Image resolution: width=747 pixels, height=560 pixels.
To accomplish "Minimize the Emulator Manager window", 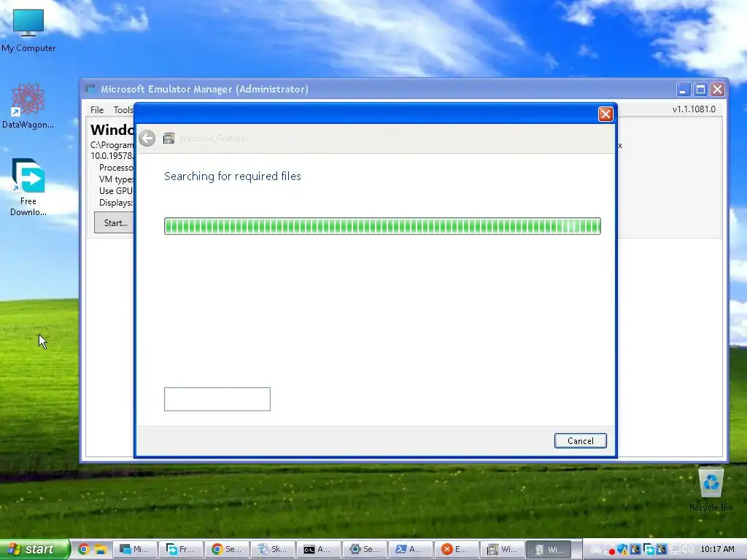I will (683, 89).
